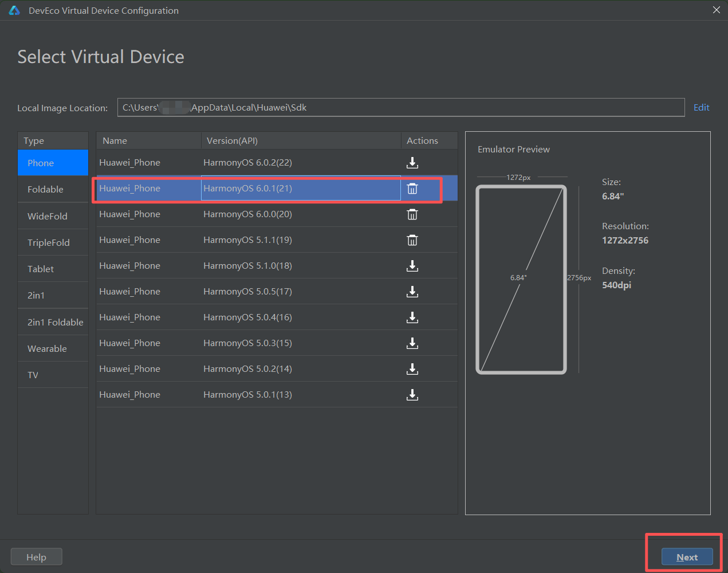Delete the HarmonyOS 6.0.1(21) image
The height and width of the screenshot is (573, 728).
coord(412,189)
